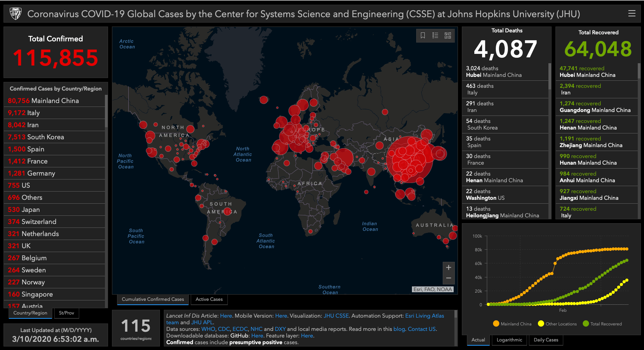Zoom in the map with plus button
The height and width of the screenshot is (350, 644).
tap(449, 268)
